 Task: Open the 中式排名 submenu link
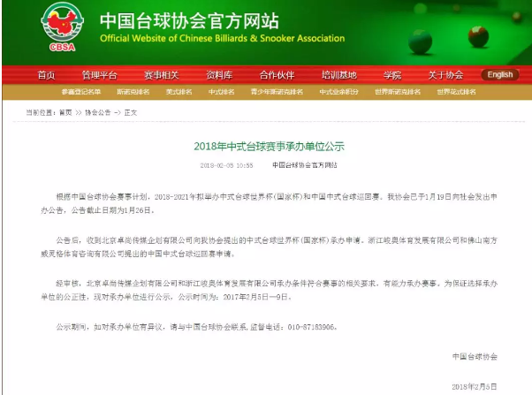point(221,92)
